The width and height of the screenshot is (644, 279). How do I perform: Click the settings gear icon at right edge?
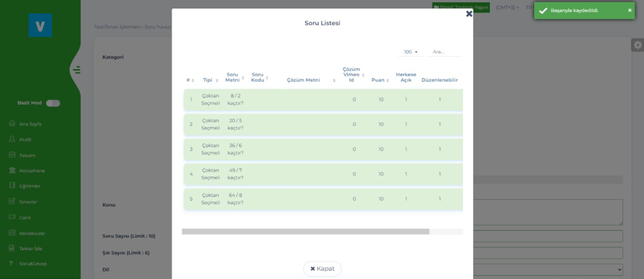(x=637, y=45)
